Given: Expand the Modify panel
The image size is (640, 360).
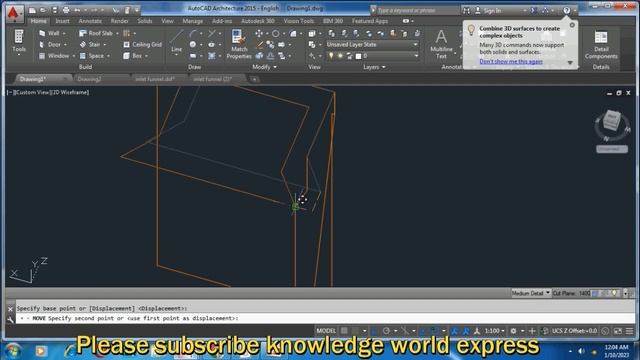Looking at the screenshot, I should (264, 67).
